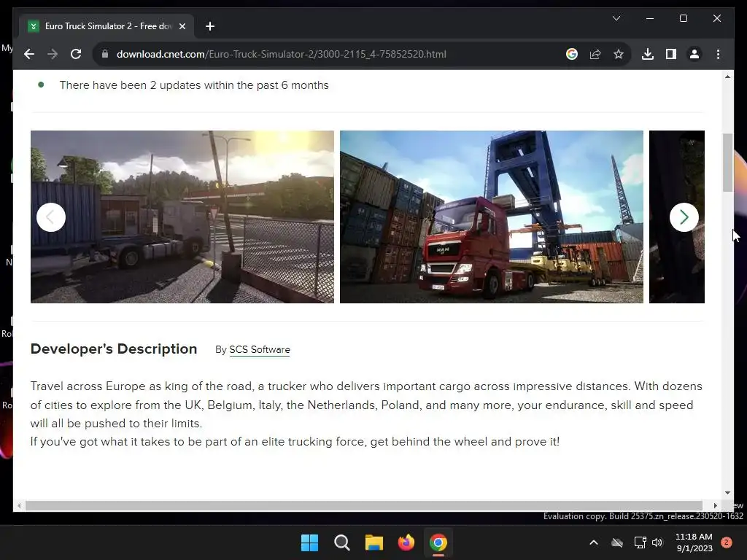Open network settings tray icon
This screenshot has width=747, height=560.
[640, 542]
